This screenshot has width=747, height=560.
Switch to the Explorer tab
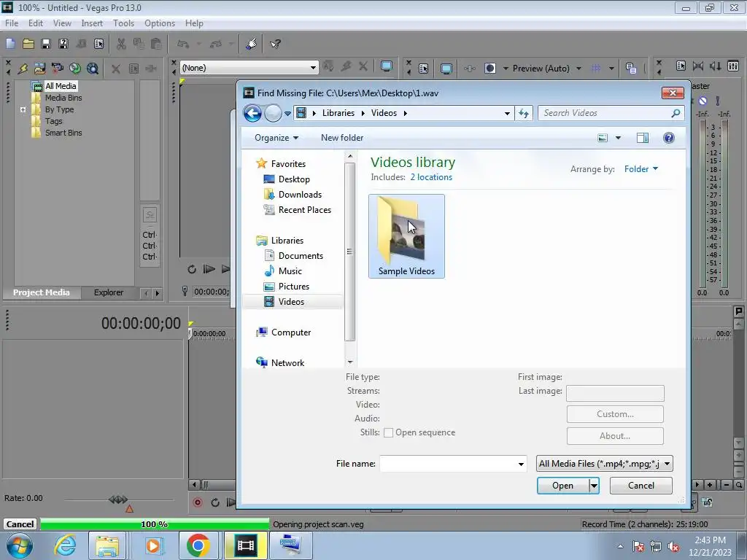pyautogui.click(x=108, y=292)
